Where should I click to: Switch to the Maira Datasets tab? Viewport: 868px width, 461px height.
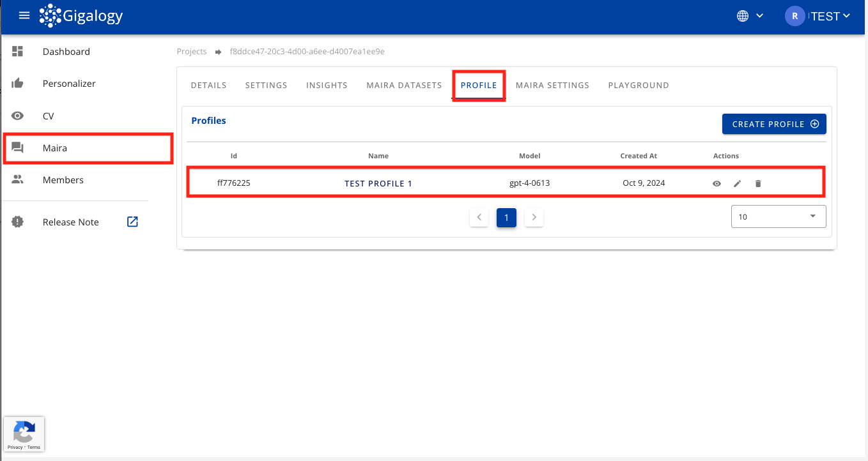tap(404, 85)
